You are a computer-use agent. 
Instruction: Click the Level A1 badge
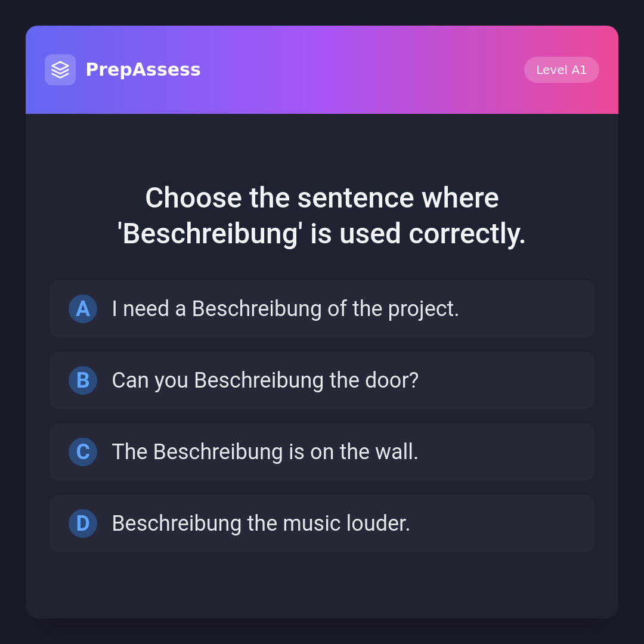[561, 70]
